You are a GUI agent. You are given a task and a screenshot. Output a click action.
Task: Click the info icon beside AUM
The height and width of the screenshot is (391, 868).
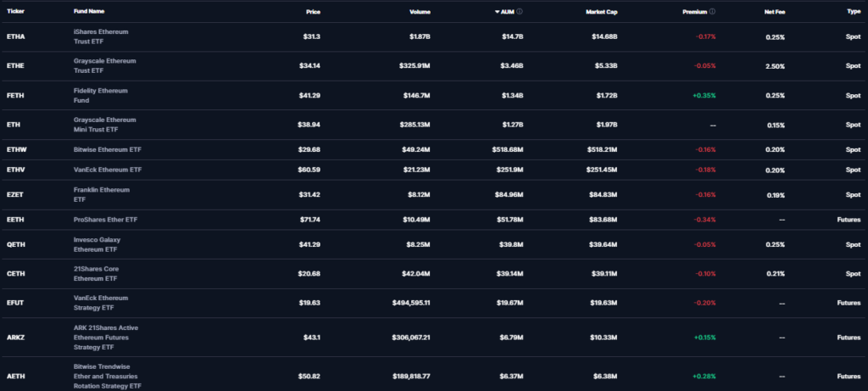pyautogui.click(x=520, y=12)
